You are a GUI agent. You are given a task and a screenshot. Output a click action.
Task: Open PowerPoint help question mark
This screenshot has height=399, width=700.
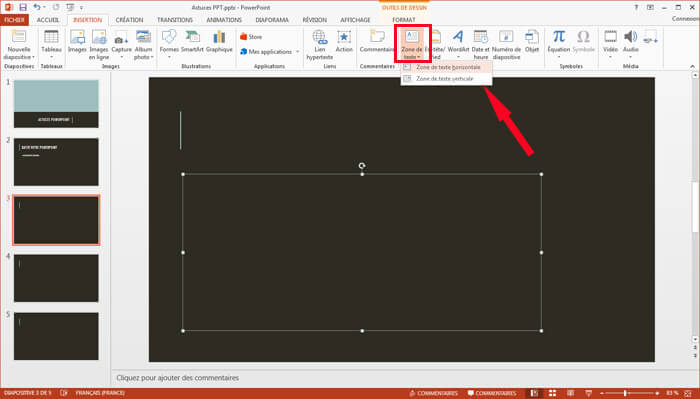(x=636, y=8)
